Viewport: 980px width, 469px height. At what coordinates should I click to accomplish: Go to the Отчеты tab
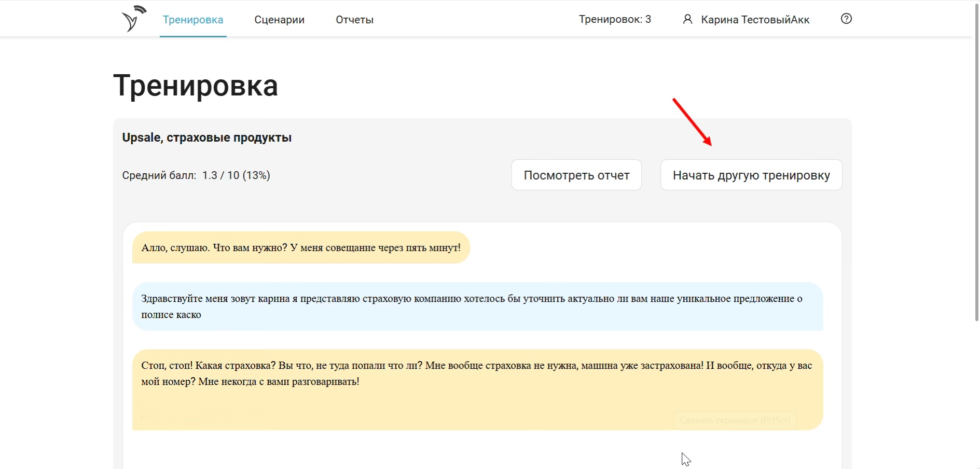[354, 20]
